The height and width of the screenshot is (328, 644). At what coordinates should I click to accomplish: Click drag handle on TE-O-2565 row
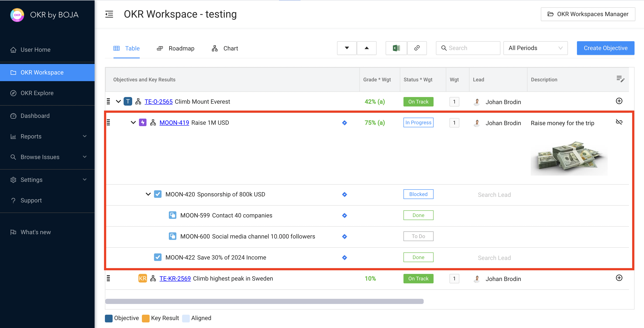[108, 101]
